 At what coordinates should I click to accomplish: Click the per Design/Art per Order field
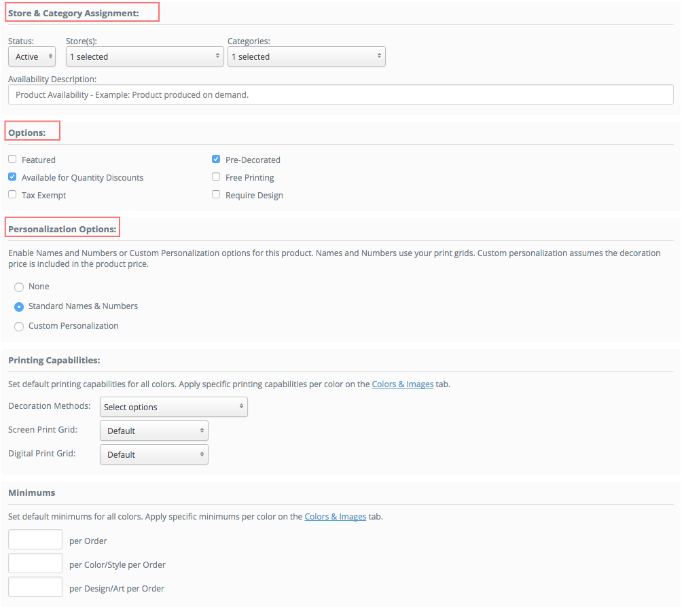(35, 587)
